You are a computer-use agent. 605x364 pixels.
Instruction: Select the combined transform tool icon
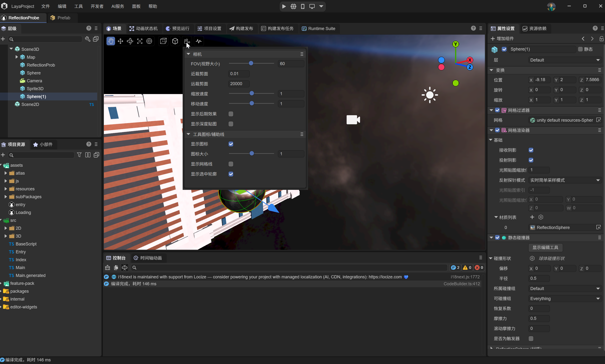(x=149, y=41)
